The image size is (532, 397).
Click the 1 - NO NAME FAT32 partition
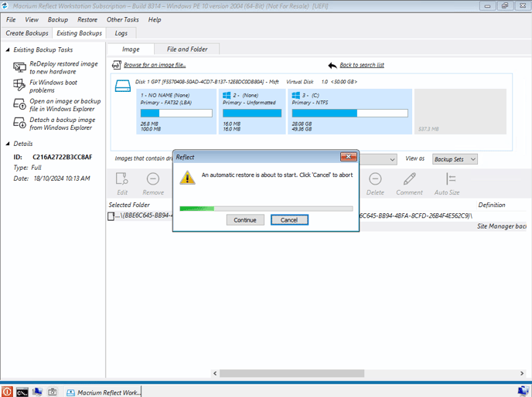point(176,111)
